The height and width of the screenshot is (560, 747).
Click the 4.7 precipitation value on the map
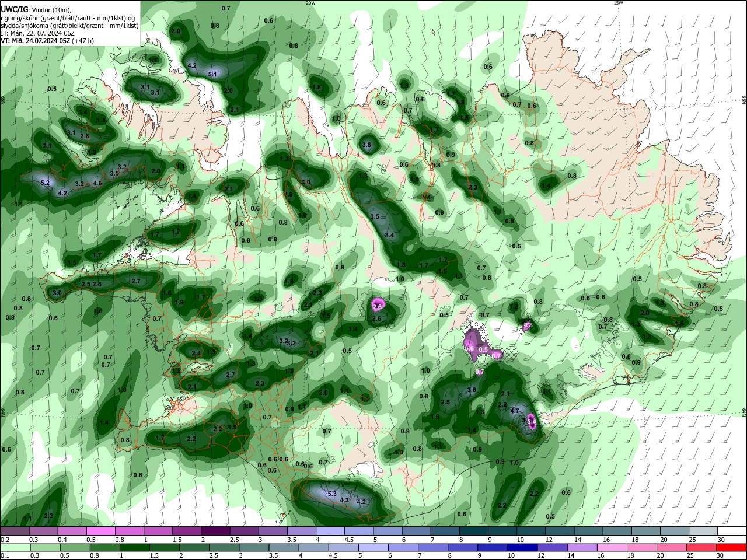click(515, 411)
